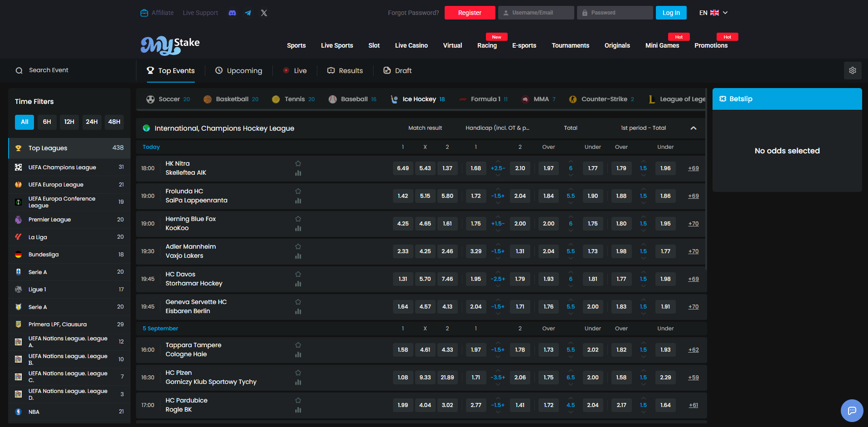The width and height of the screenshot is (868, 427).
Task: Open the EN language dropdown
Action: point(713,13)
